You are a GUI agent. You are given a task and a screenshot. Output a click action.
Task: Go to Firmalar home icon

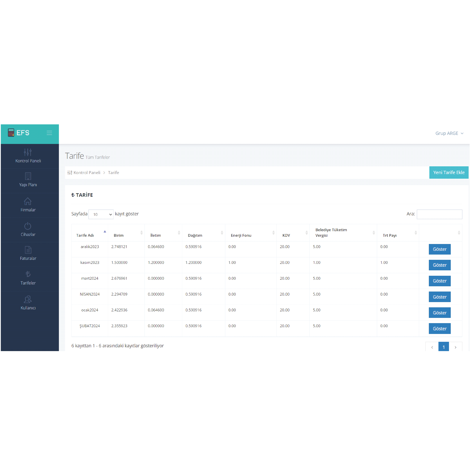coord(28,201)
